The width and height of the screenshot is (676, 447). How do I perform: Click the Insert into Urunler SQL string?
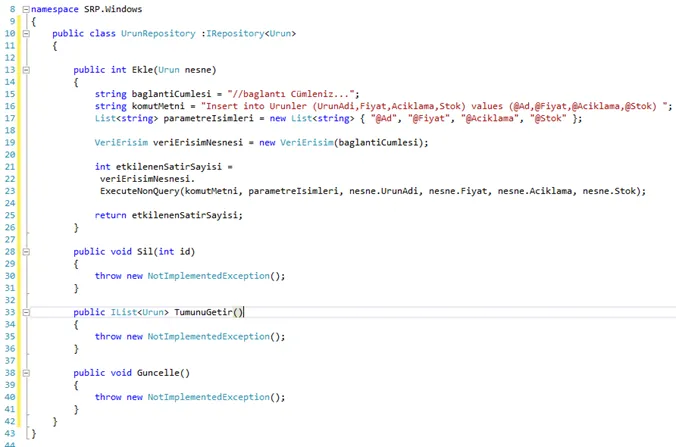click(436, 106)
